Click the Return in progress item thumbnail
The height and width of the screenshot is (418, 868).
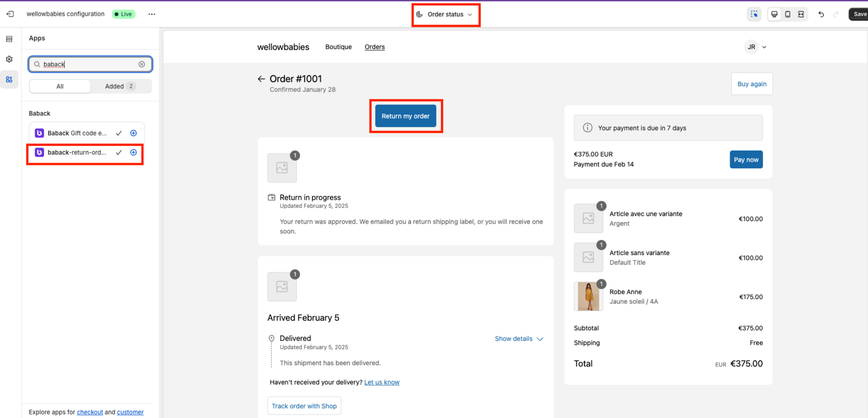[282, 168]
